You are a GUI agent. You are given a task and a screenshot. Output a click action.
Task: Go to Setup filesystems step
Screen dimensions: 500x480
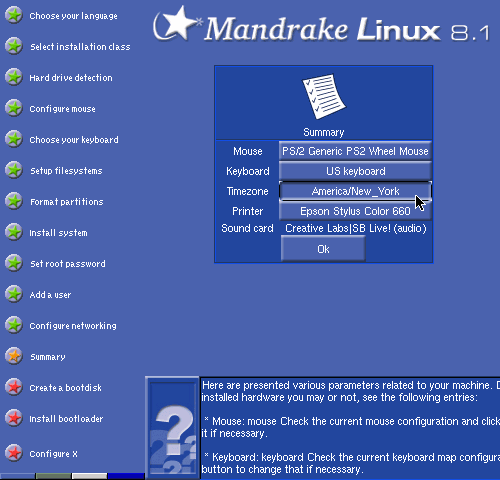[66, 171]
